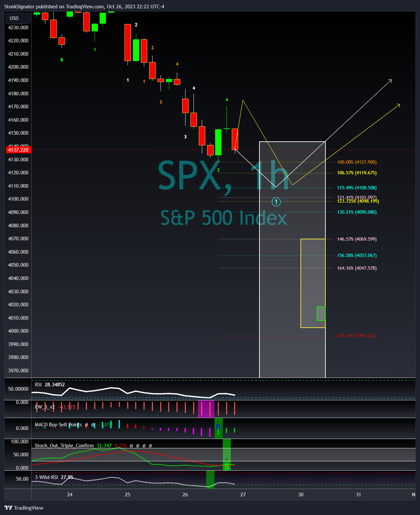Viewport: 420px width, 515px height.
Task: Click the blue B signal in the MACD pane
Action: click(x=218, y=427)
